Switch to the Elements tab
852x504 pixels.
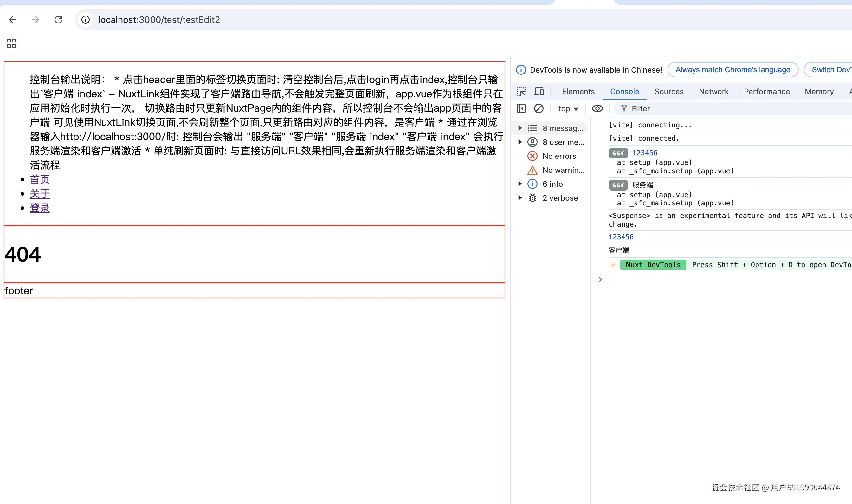(x=578, y=91)
